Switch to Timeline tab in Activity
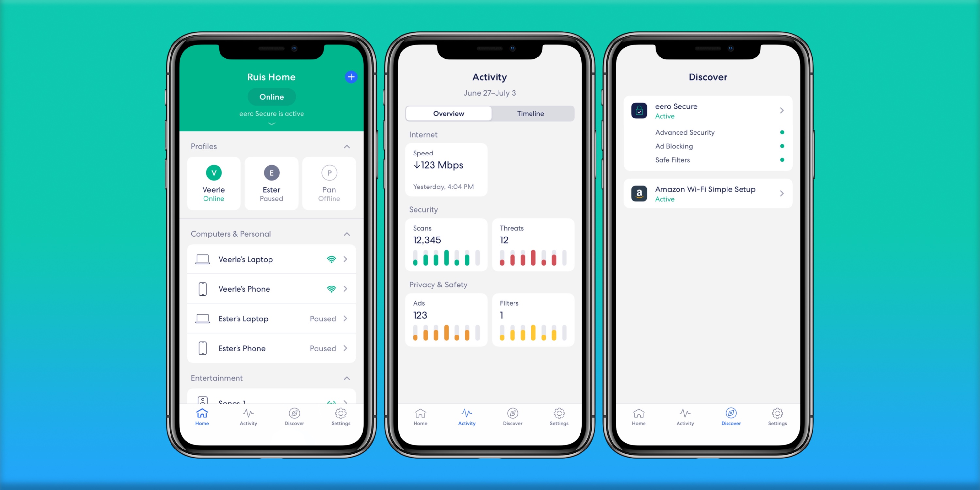Image resolution: width=980 pixels, height=490 pixels. (x=531, y=114)
